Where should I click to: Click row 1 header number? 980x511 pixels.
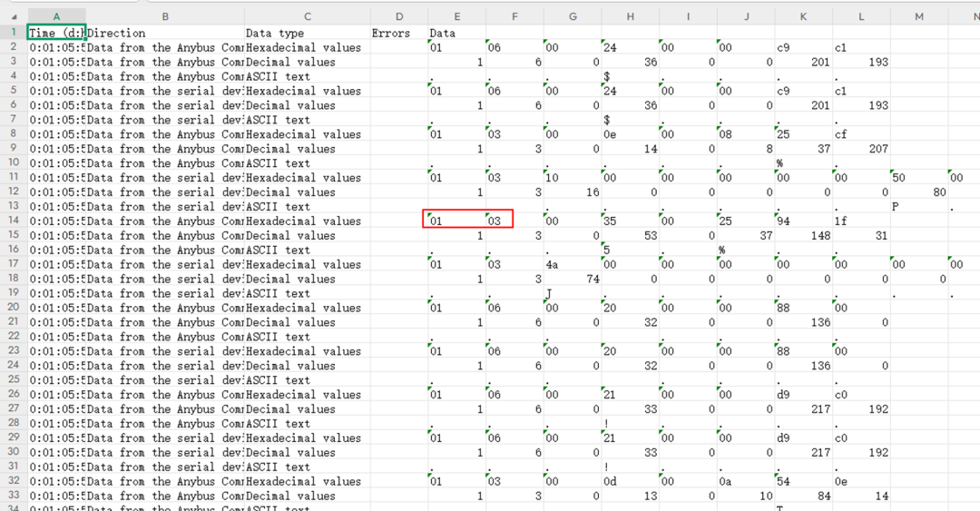[14, 33]
